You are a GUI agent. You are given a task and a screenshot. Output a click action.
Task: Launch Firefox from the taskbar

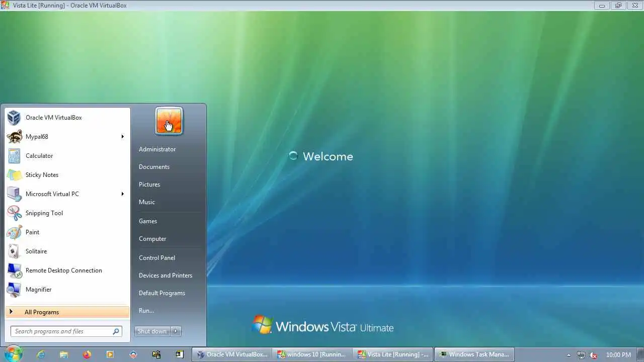click(x=87, y=354)
